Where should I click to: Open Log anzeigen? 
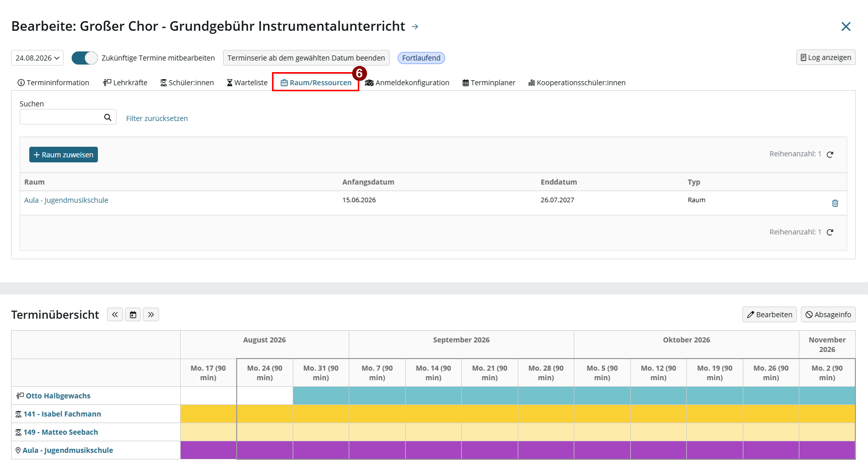tap(826, 57)
